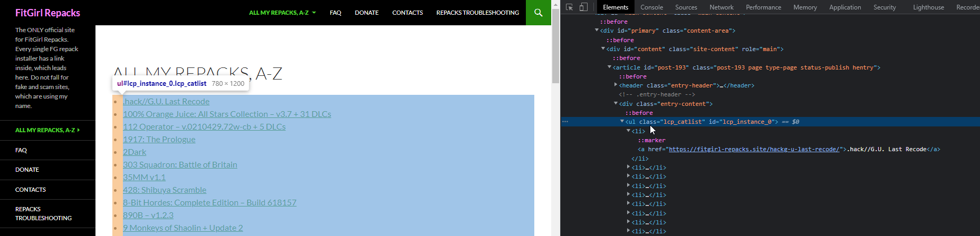Switch to the DevTools Lighthouse tab
980x236 pixels.
(928, 7)
